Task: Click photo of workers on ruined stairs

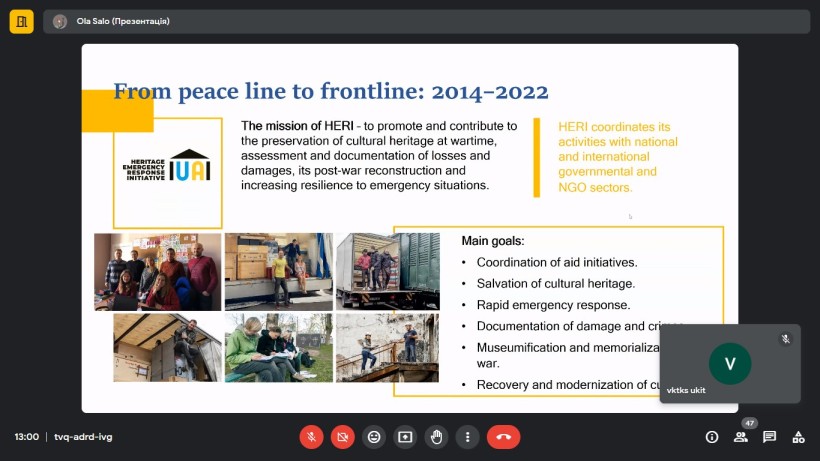Action: (388, 348)
